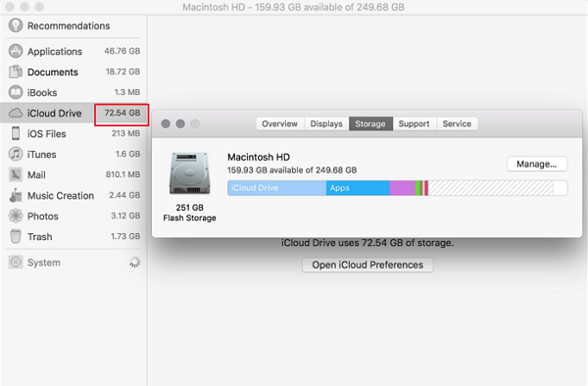Click the iBooks book icon
Image resolution: width=588 pixels, height=386 pixels.
coord(16,92)
